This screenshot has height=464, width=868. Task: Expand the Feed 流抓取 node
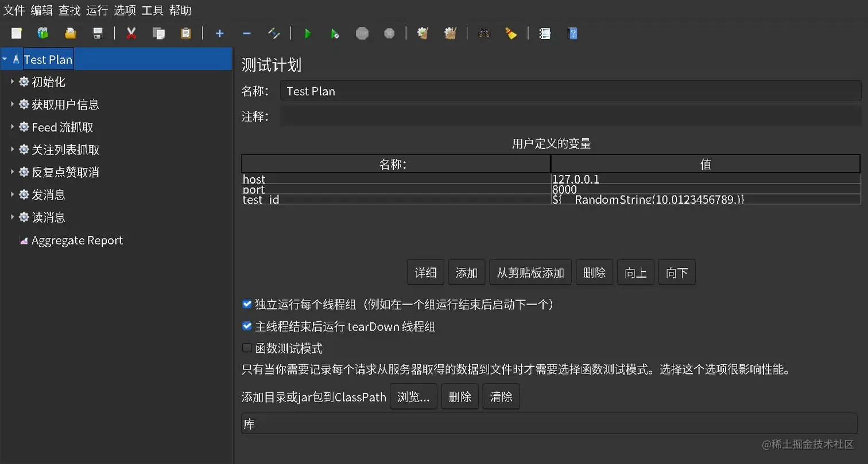(x=13, y=127)
